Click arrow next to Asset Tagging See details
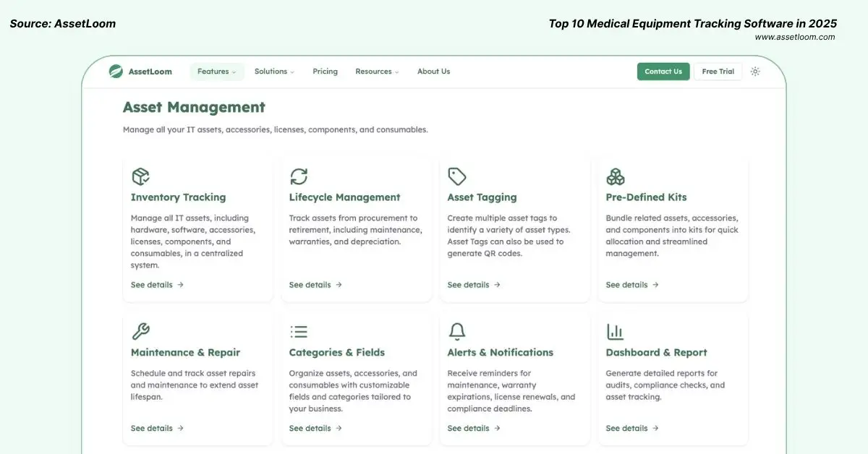 click(497, 285)
